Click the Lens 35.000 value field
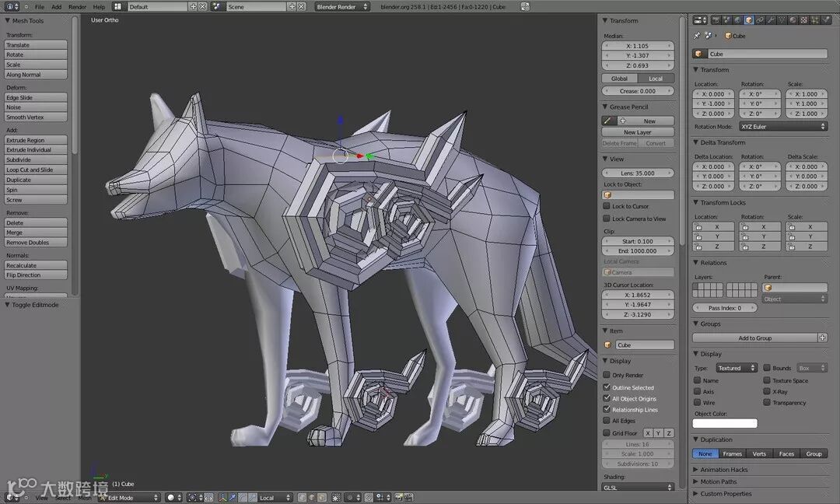Image resolution: width=840 pixels, height=504 pixels. (638, 173)
